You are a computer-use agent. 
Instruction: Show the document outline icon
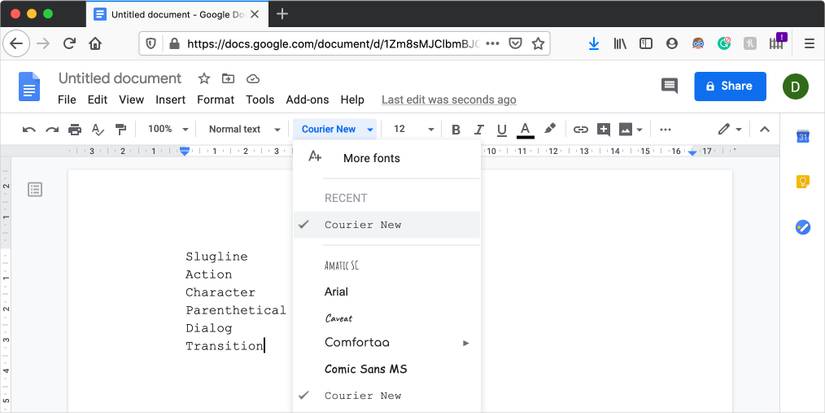(x=35, y=189)
